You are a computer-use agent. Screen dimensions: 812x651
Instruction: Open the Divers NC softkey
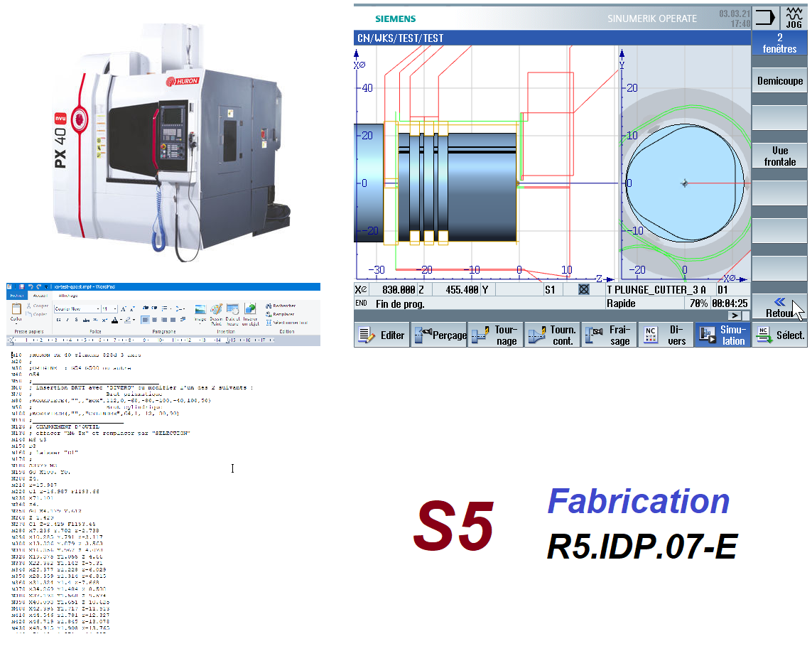(x=666, y=335)
